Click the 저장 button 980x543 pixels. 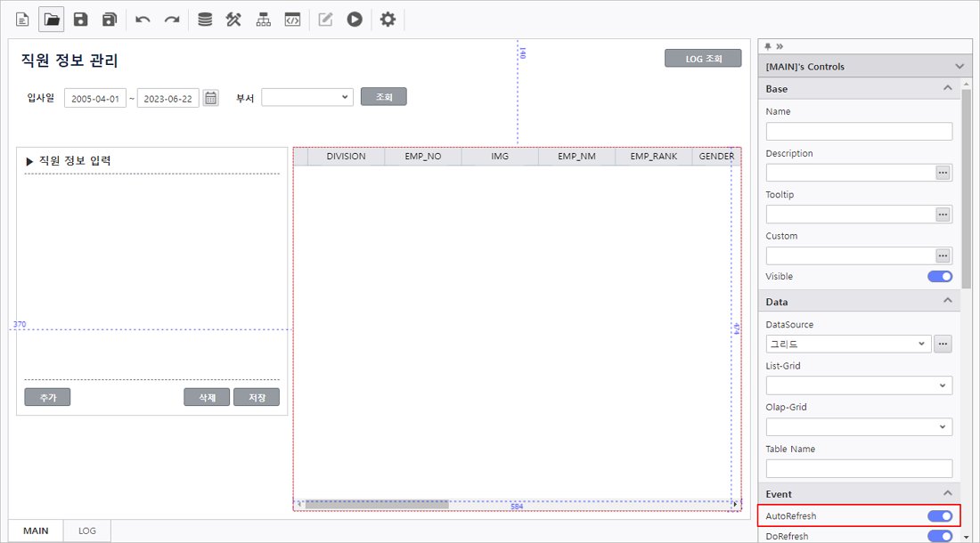257,398
